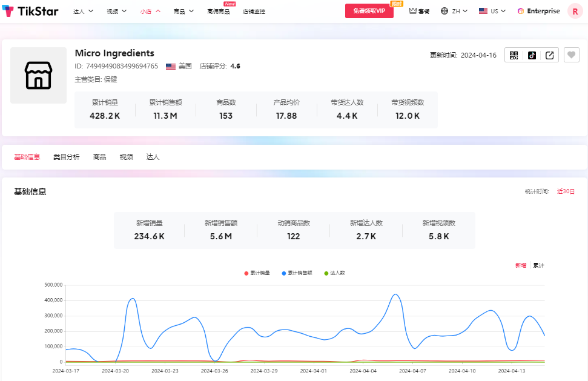Screen dimensions: 588x381
Task: Click the 主营类目: 保健 label
Action: point(96,79)
